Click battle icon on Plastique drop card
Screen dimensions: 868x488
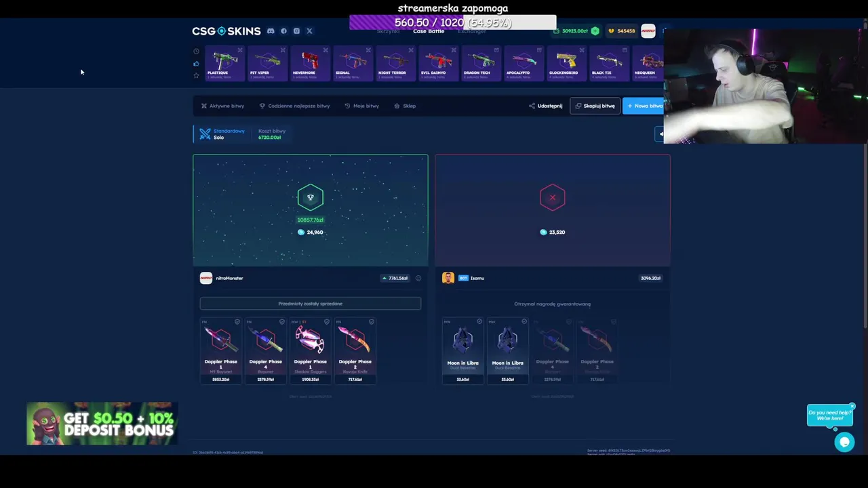tap(240, 50)
